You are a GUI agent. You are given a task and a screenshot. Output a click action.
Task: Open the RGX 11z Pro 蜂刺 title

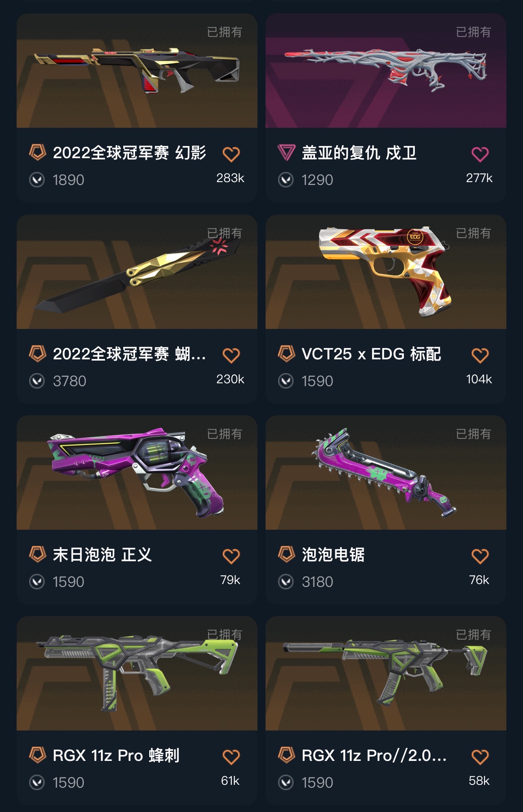116,756
